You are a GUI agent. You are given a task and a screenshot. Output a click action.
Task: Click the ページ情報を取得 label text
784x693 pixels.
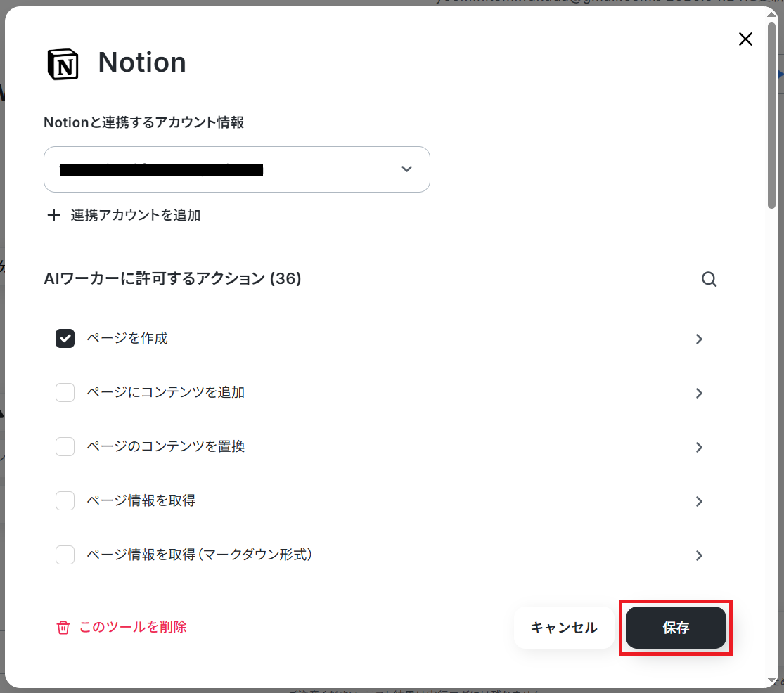click(x=141, y=500)
